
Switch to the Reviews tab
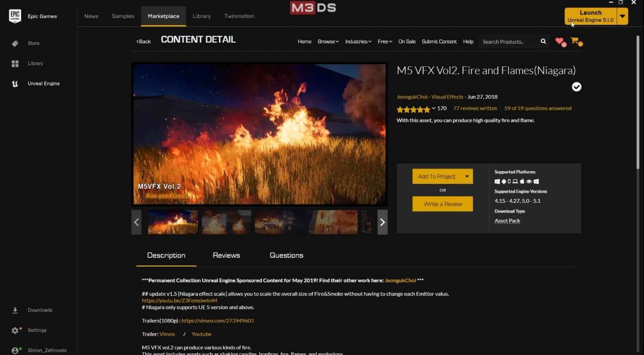(x=226, y=255)
